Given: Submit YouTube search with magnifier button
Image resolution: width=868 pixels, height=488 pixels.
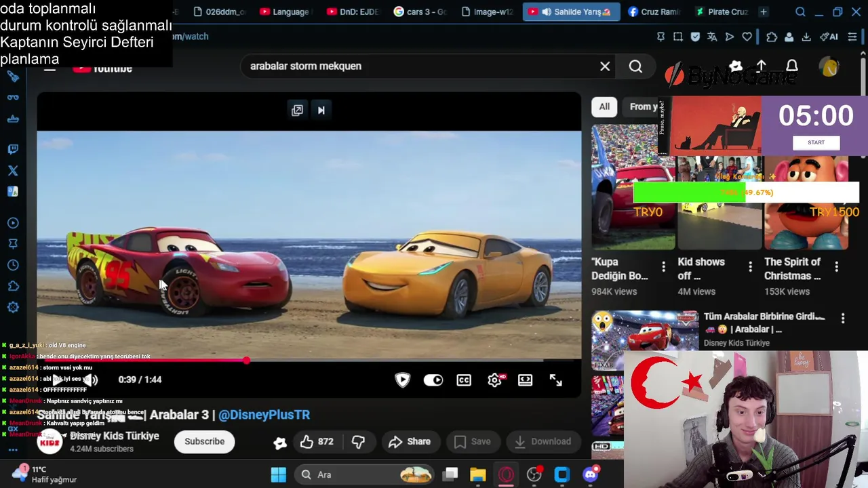Looking at the screenshot, I should coord(635,66).
